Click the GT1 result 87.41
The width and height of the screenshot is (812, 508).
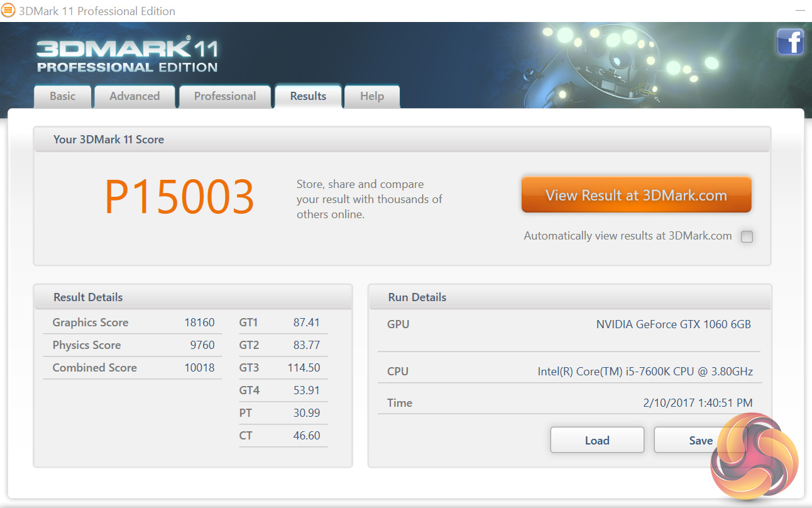pyautogui.click(x=306, y=323)
